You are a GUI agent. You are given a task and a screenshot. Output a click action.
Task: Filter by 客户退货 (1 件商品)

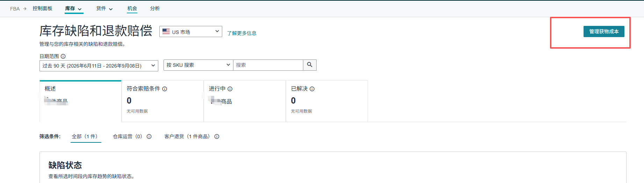coord(188,136)
